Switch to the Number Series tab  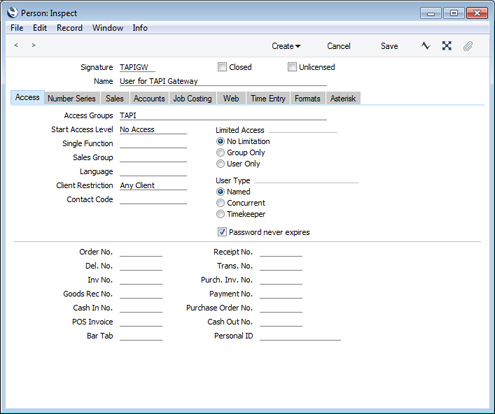[71, 98]
